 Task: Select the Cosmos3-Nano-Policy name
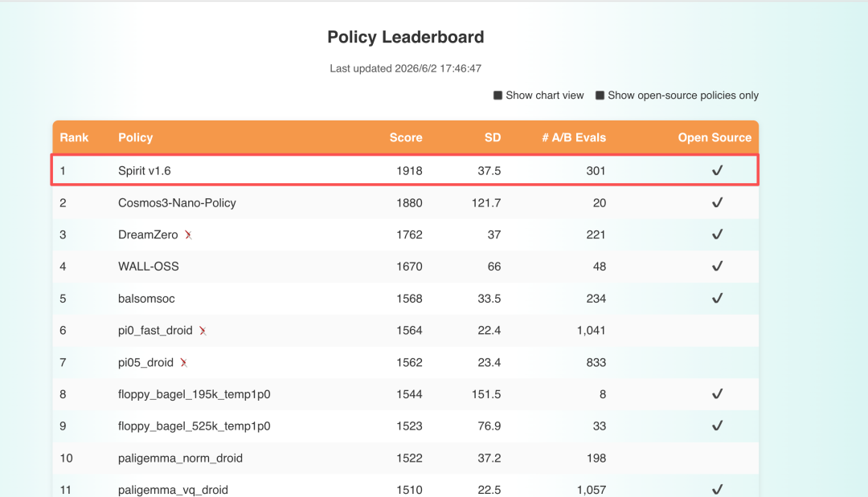177,203
